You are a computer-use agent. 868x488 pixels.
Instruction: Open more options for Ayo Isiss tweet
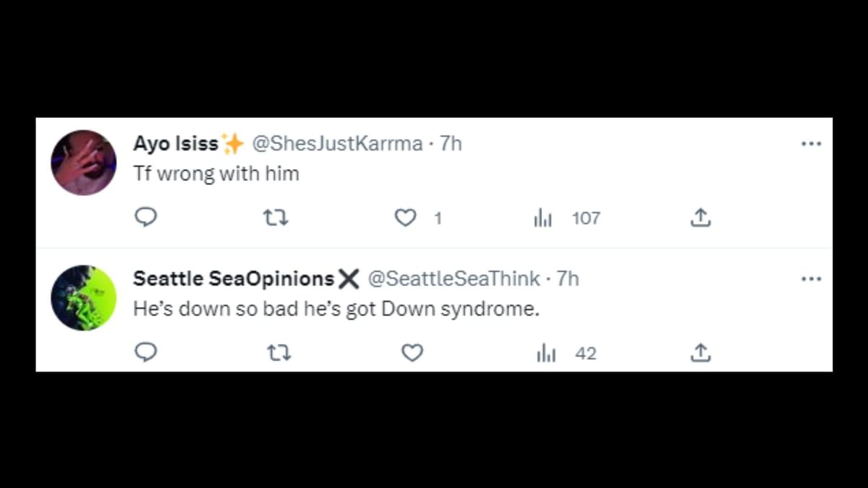pos(811,144)
